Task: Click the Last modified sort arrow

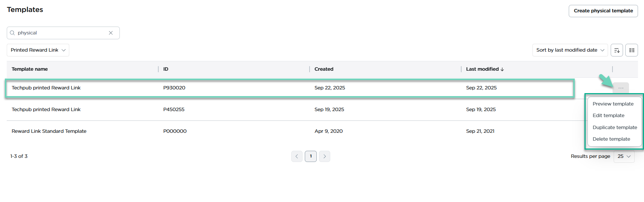Action: pos(502,69)
